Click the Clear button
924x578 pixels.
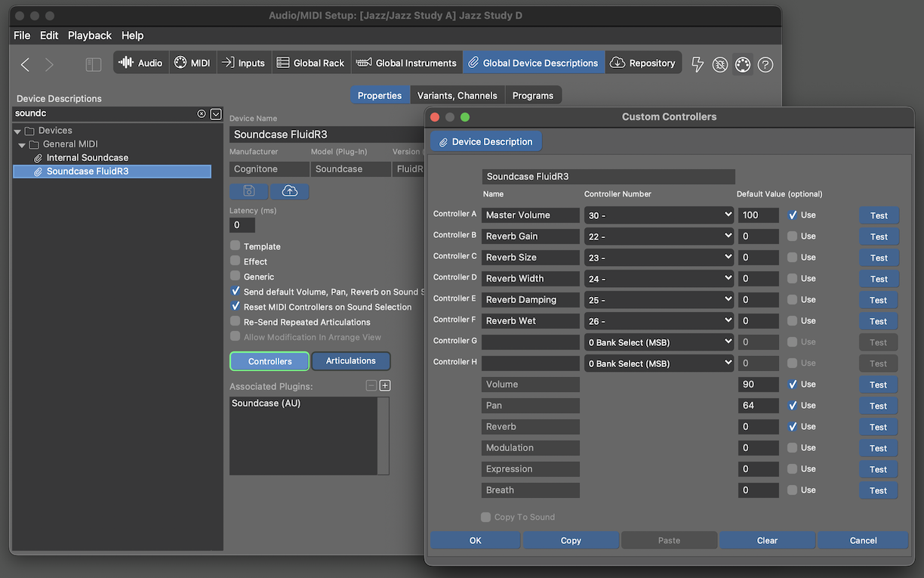pos(767,540)
